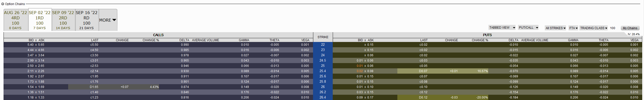The image size is (644, 100).
Task: Open the TABBED VIEW dropdown
Action: (502, 28)
